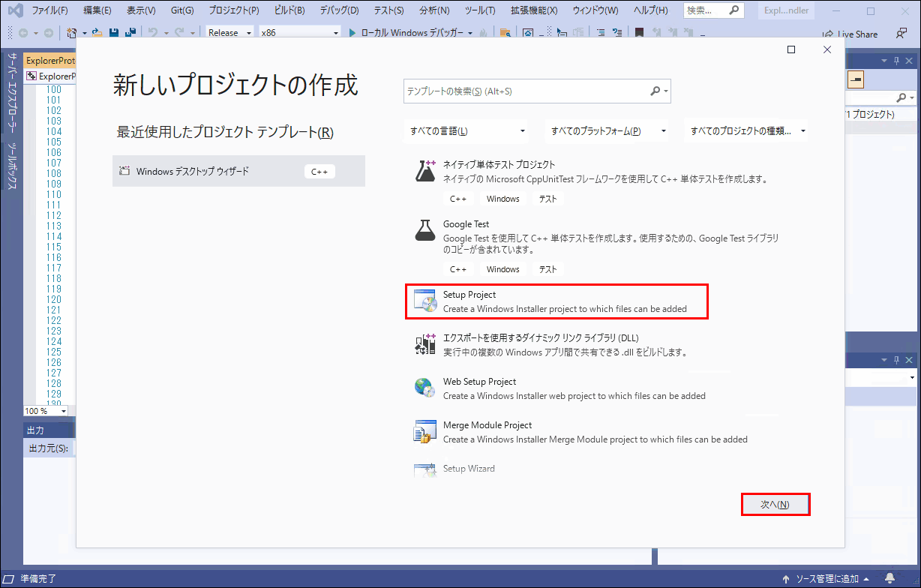Open the x86 platform dropdown
Image resolution: width=921 pixels, height=588 pixels.
299,33
